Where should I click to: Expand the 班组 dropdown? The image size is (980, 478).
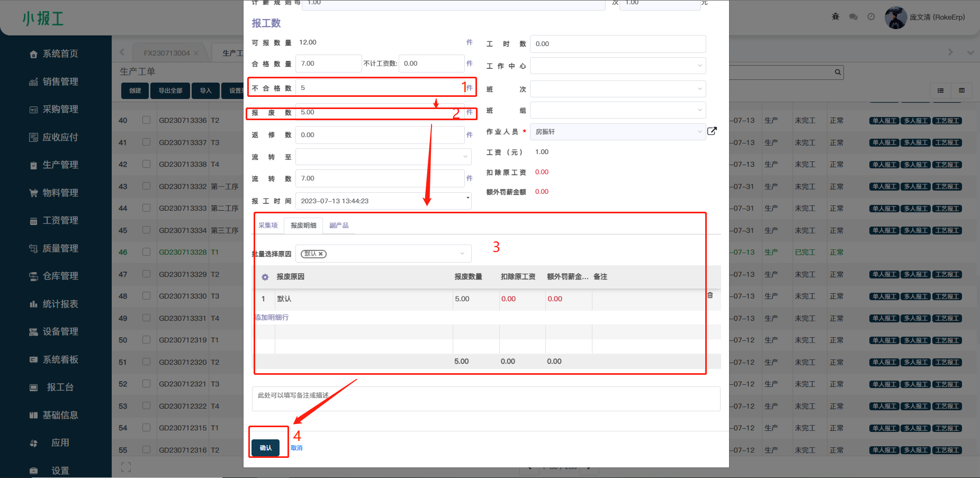[x=617, y=111]
